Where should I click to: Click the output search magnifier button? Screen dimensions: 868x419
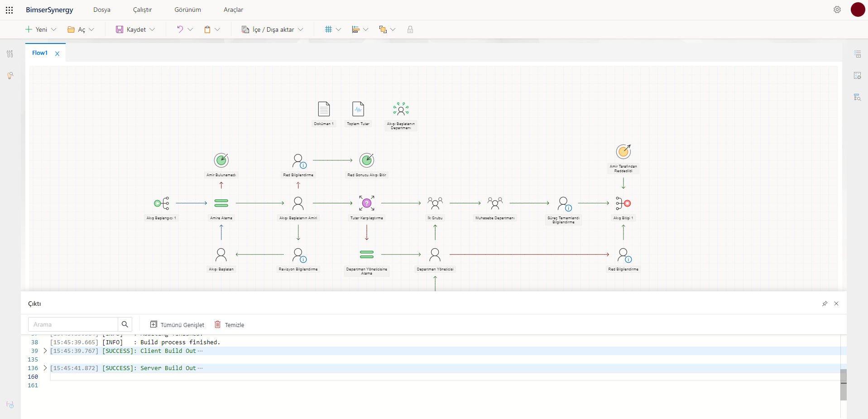(x=125, y=324)
